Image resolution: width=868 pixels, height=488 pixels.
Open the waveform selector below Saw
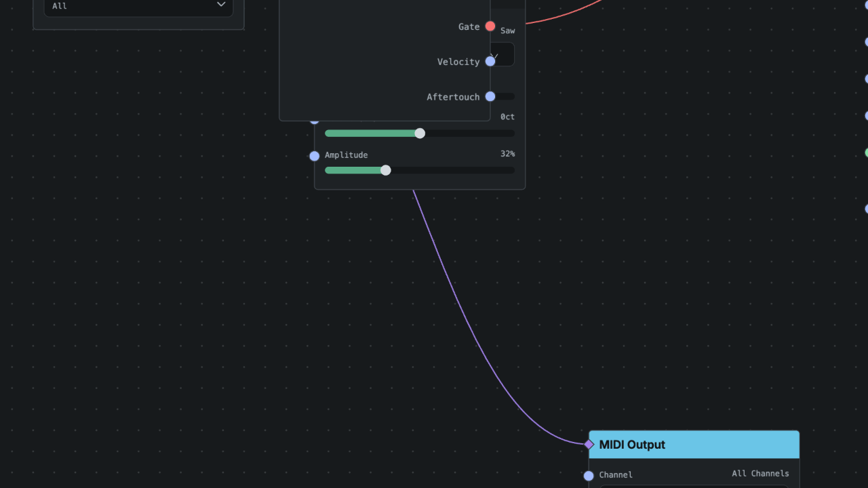click(x=503, y=55)
